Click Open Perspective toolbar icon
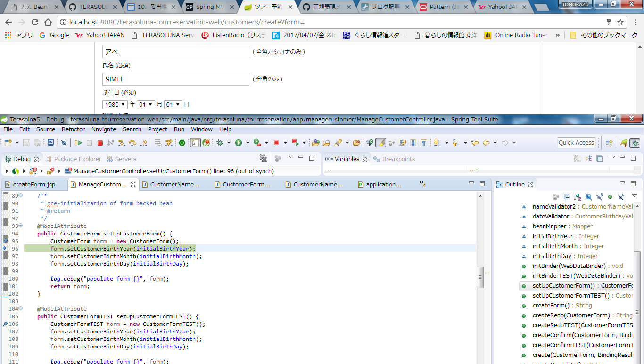Image resolution: width=644 pixels, height=364 pixels. [609, 143]
